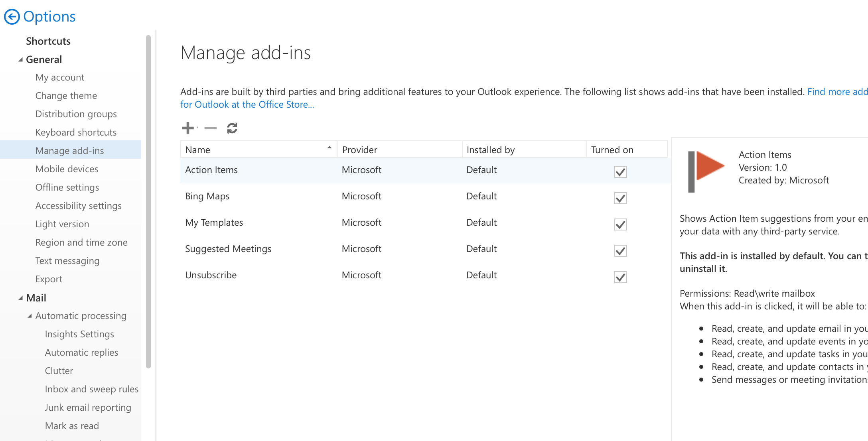Click the back arrow next to Options
The image size is (868, 441).
[12, 17]
